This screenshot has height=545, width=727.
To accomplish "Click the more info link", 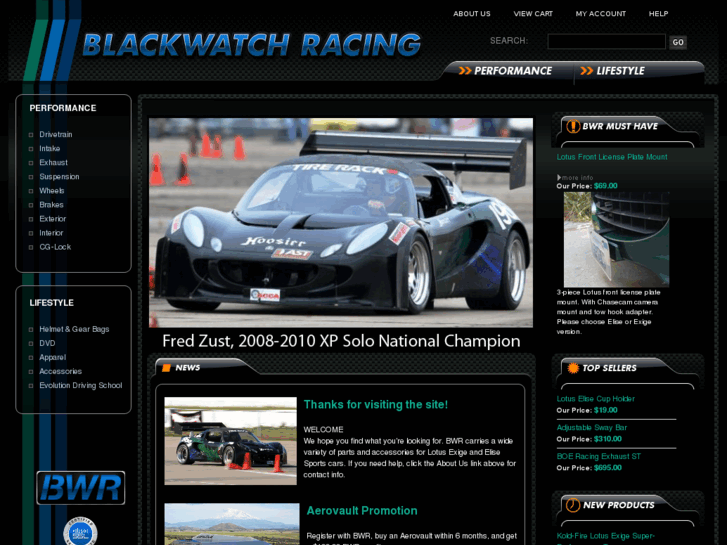I will coord(575,178).
